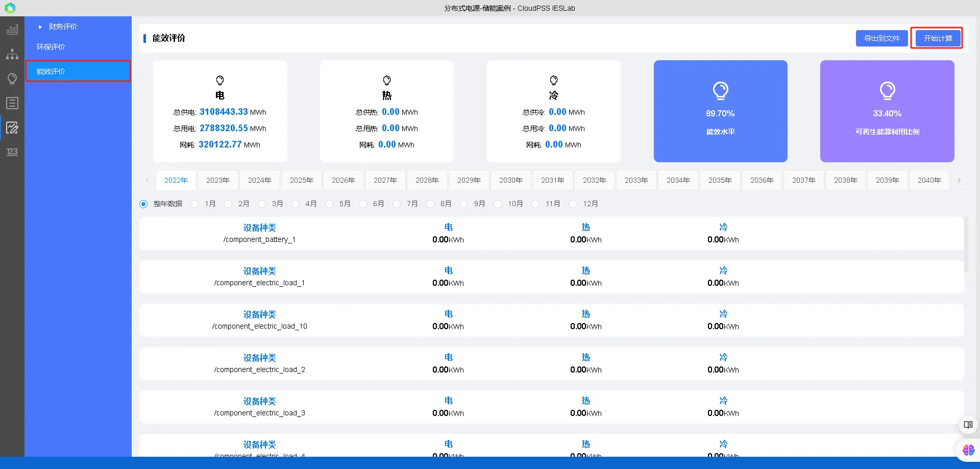The image size is (980, 469).
Task: Select the 5月 radio button
Action: [x=329, y=204]
